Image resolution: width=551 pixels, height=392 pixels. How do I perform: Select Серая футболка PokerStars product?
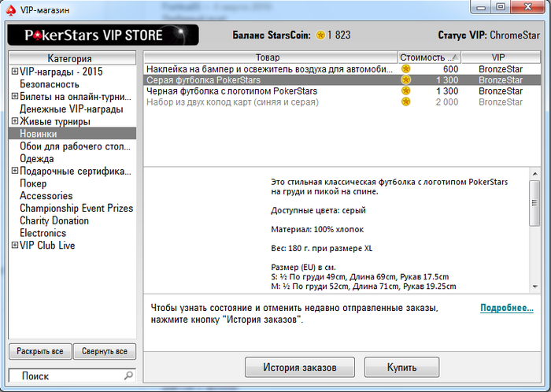[x=342, y=80]
